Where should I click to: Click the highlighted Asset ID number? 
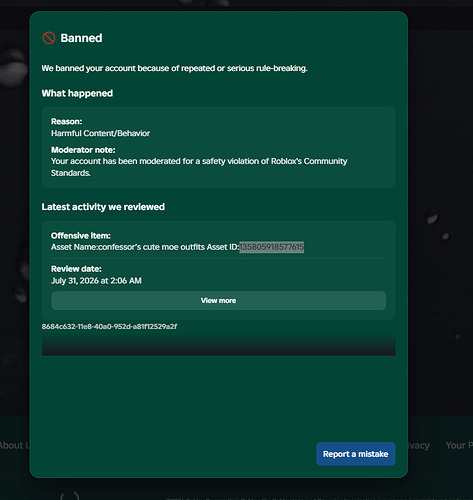[x=271, y=247]
